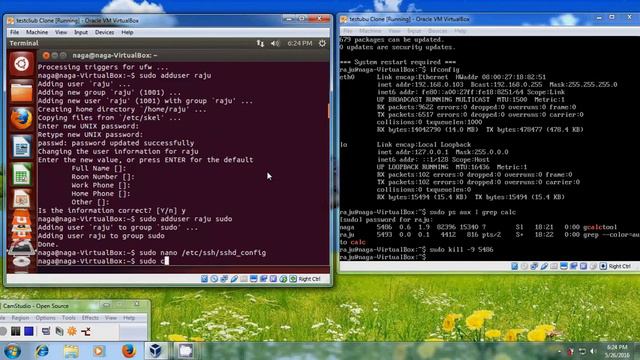The width and height of the screenshot is (640, 360).
Task: Open LibreOffice Impress in Ubuntu launcher
Action: [21, 200]
